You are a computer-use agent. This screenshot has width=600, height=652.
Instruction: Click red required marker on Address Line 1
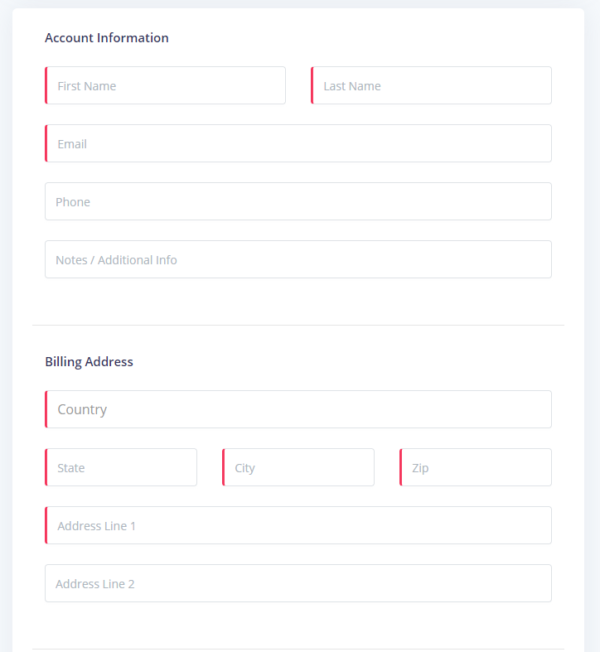(46, 526)
